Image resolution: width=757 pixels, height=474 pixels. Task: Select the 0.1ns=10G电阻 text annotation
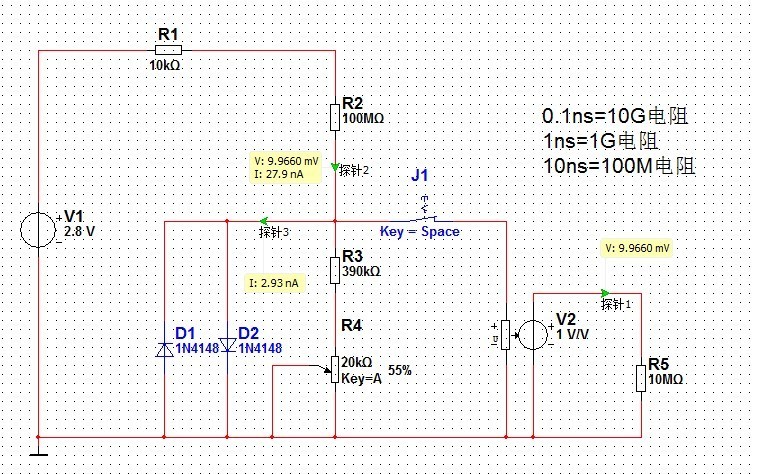pos(615,115)
